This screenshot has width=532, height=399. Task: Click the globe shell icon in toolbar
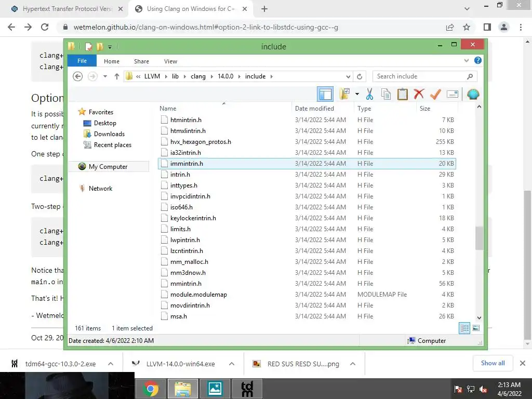pyautogui.click(x=473, y=94)
